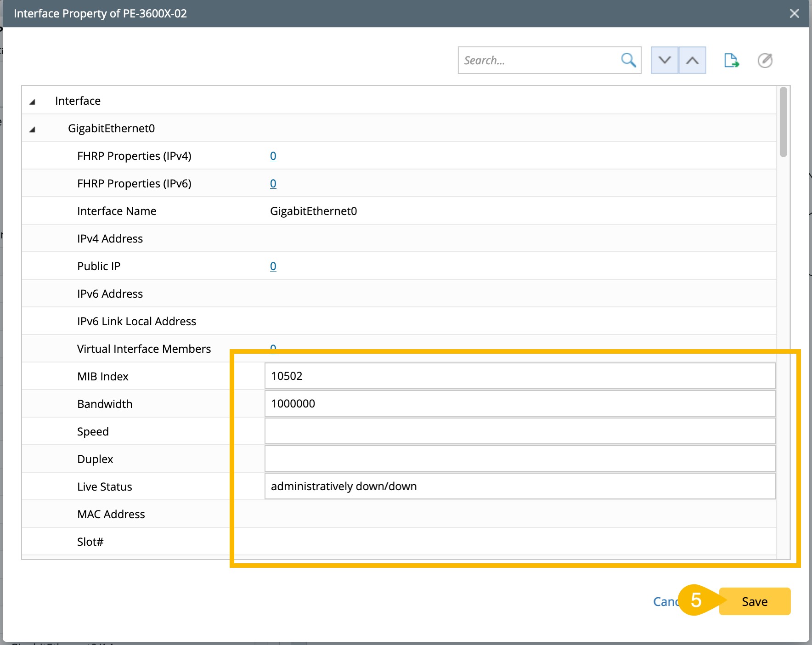Jump to previous search result arrow
The height and width of the screenshot is (645, 812).
[x=692, y=60]
